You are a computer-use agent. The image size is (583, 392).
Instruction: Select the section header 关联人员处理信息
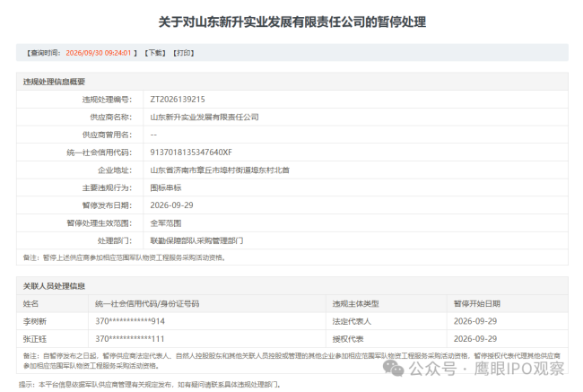[55, 286]
